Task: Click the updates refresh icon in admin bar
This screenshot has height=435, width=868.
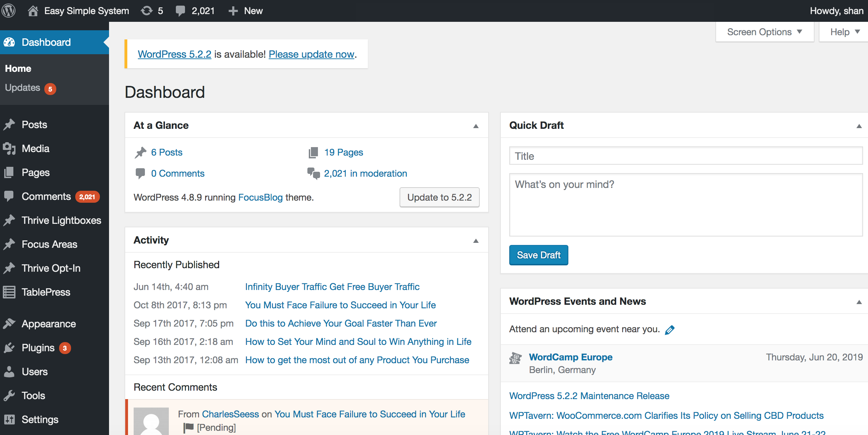Action: tap(147, 11)
